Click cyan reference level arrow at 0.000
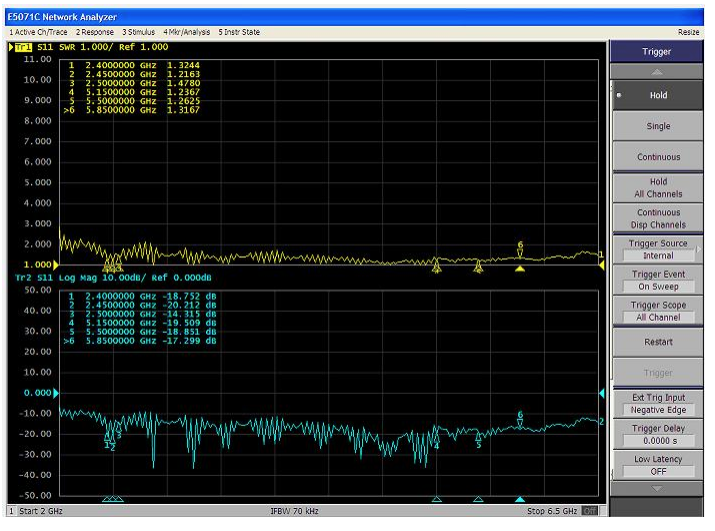The width and height of the screenshot is (715, 531). pyautogui.click(x=56, y=393)
